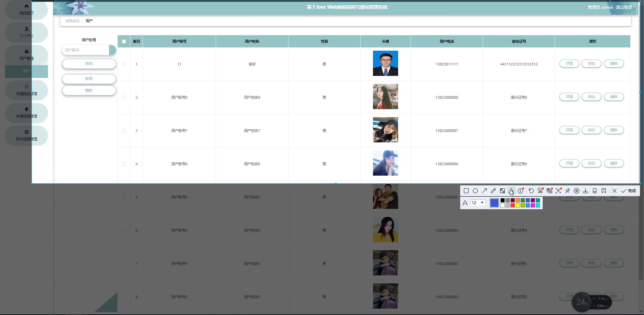This screenshot has height=315, width=644.
Task: Click 修改 for user 李安 row
Action: pos(591,63)
